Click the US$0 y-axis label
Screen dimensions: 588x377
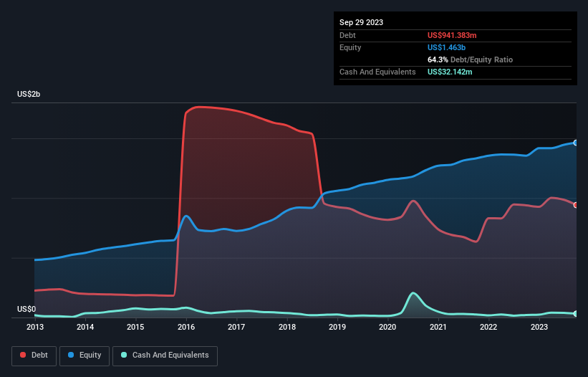click(26, 309)
